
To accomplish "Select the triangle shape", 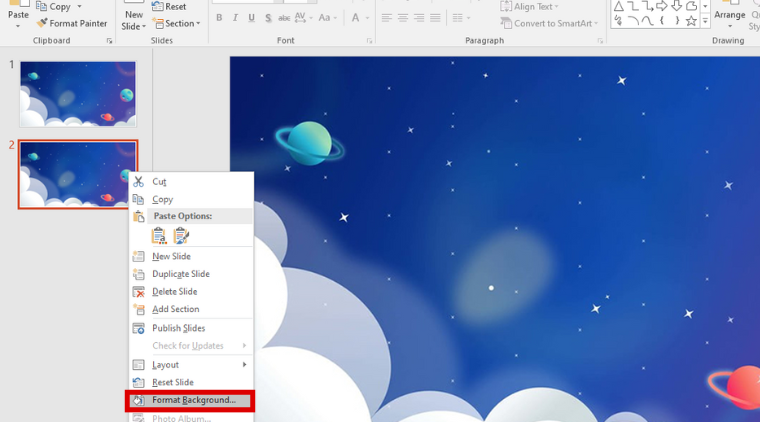I will (618, 6).
